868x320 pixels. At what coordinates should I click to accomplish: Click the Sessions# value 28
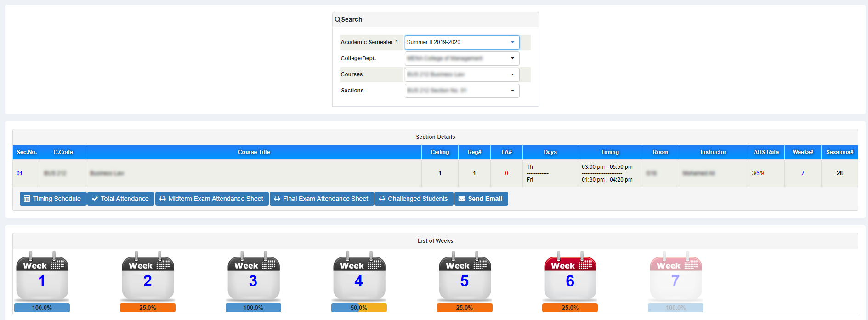[840, 173]
